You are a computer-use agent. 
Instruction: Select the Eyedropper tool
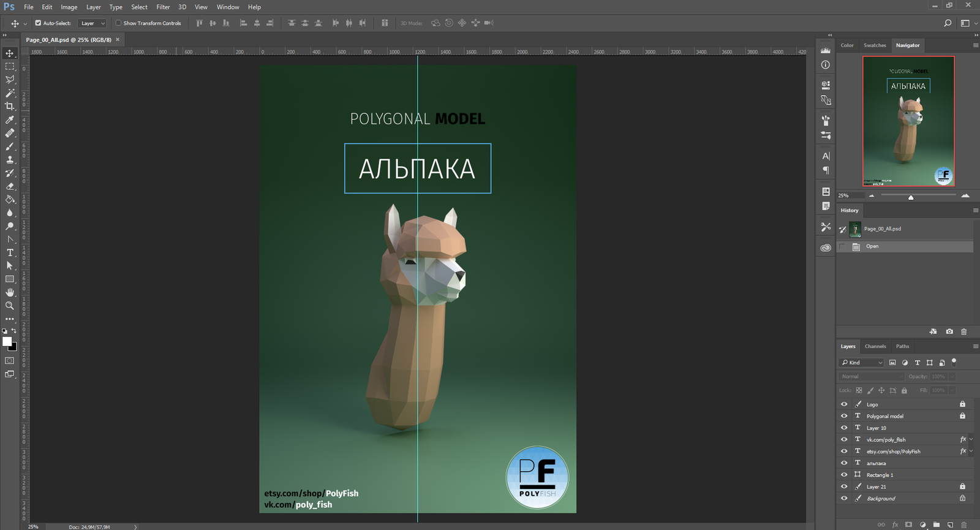10,119
